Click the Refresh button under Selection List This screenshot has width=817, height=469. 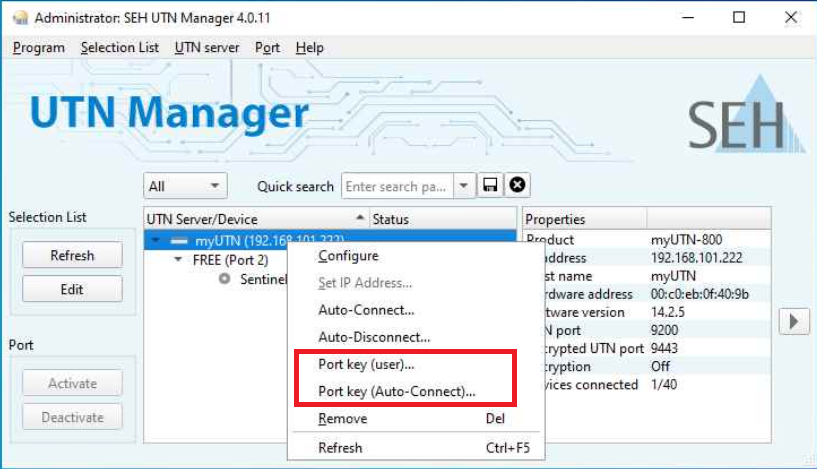click(72, 255)
